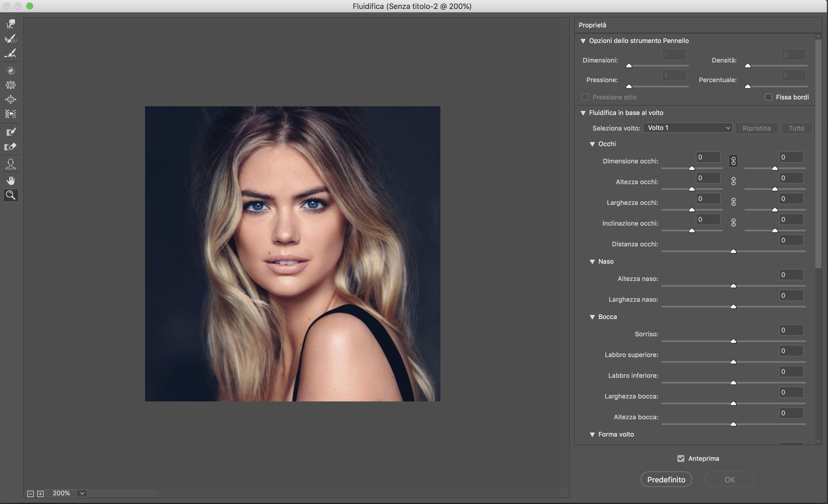Screen dimensions: 828x504
Task: Enable the Fissa bordi checkbox
Action: pyautogui.click(x=768, y=97)
